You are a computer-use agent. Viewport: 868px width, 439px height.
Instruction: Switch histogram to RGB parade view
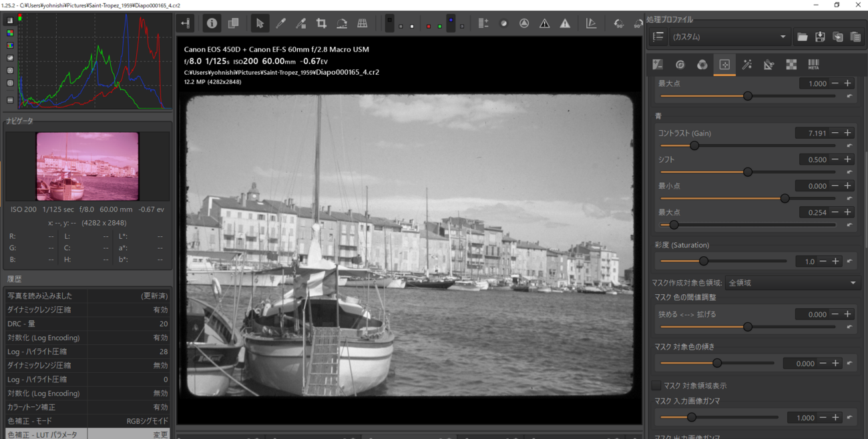tap(10, 45)
